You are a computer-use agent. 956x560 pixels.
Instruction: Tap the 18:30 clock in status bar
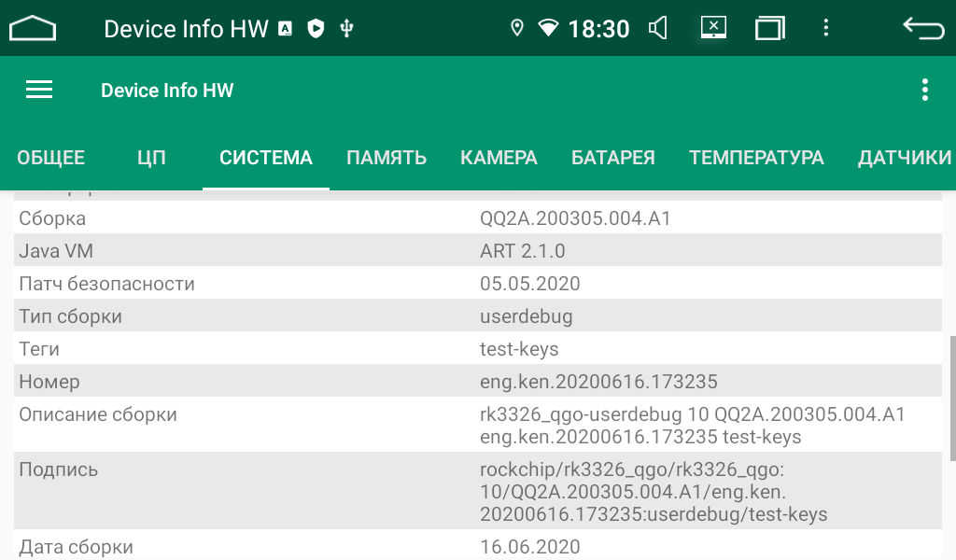(598, 29)
